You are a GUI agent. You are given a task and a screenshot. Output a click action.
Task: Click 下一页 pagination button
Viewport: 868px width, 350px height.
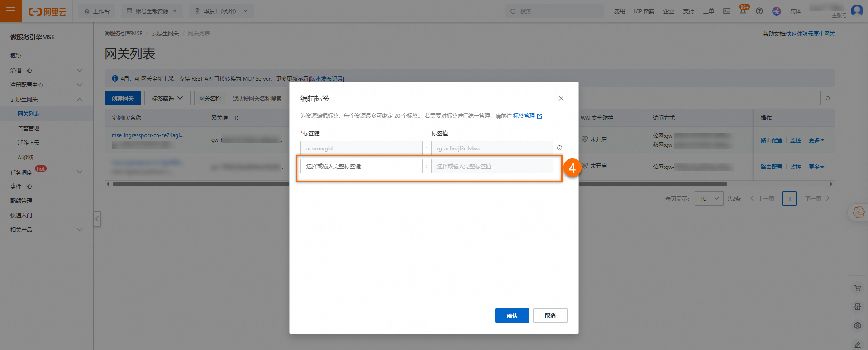pos(817,198)
